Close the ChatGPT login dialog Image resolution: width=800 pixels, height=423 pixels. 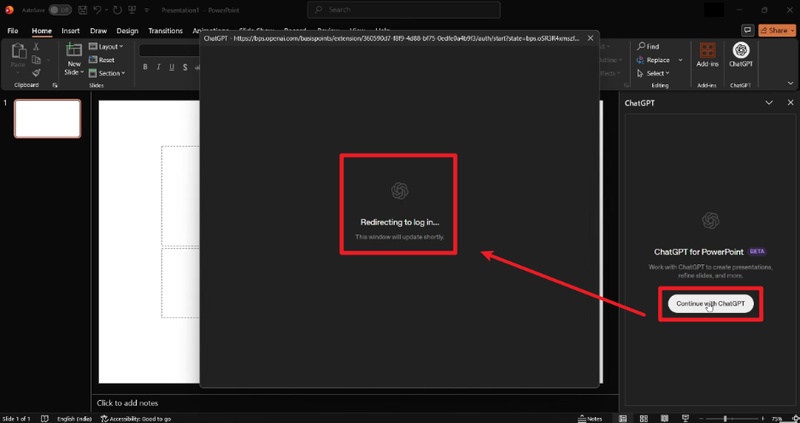point(590,38)
